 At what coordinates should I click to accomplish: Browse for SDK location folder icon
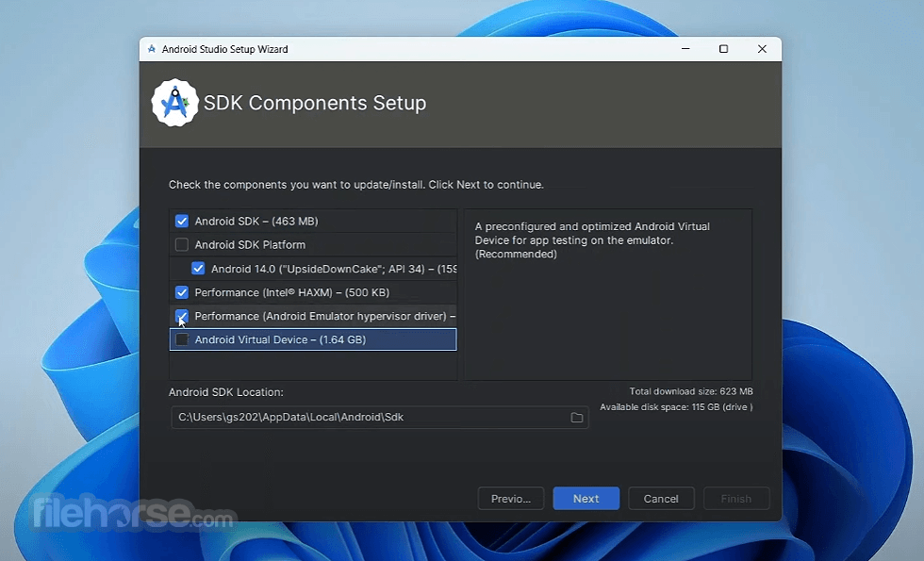577,417
